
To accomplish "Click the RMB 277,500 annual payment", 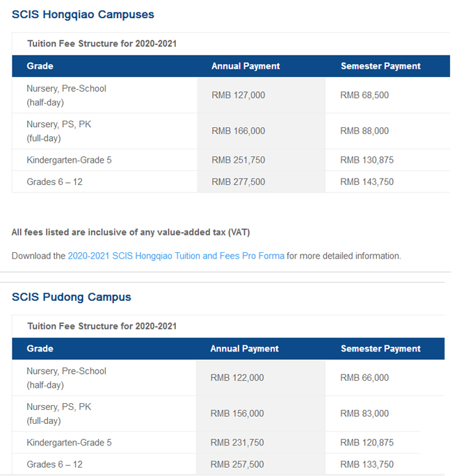I will (x=238, y=181).
